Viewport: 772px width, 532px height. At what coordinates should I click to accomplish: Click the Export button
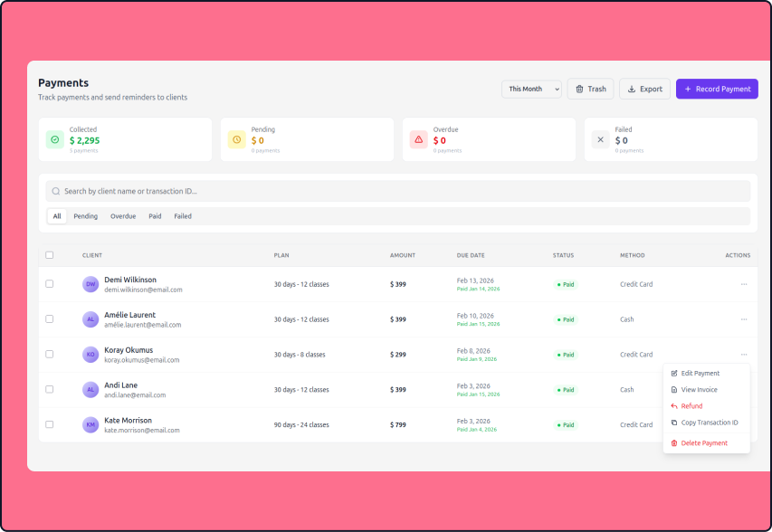pos(644,89)
